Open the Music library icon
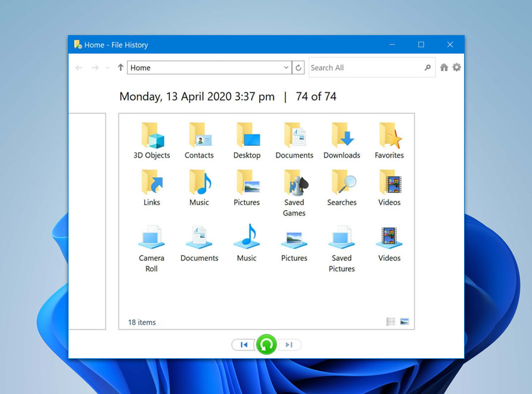The height and width of the screenshot is (394, 532). click(x=247, y=244)
